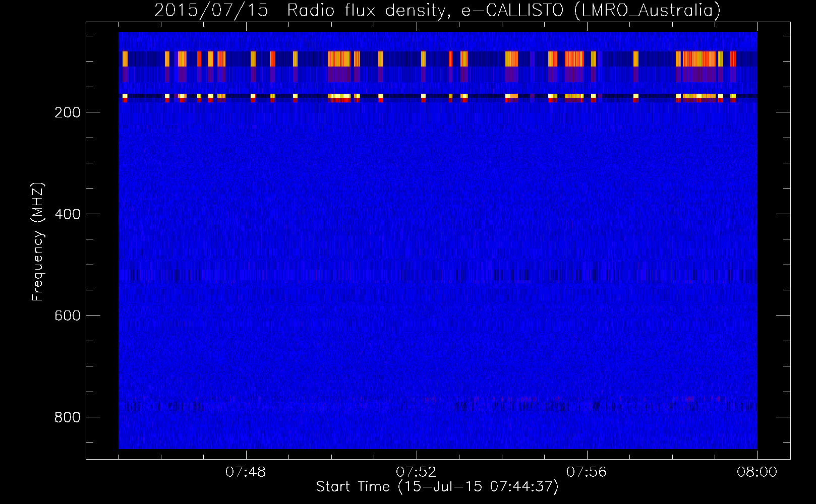The width and height of the screenshot is (816, 504).
Task: Select the 'Frequency (MHZ)' y-axis label
Action: 38,241
